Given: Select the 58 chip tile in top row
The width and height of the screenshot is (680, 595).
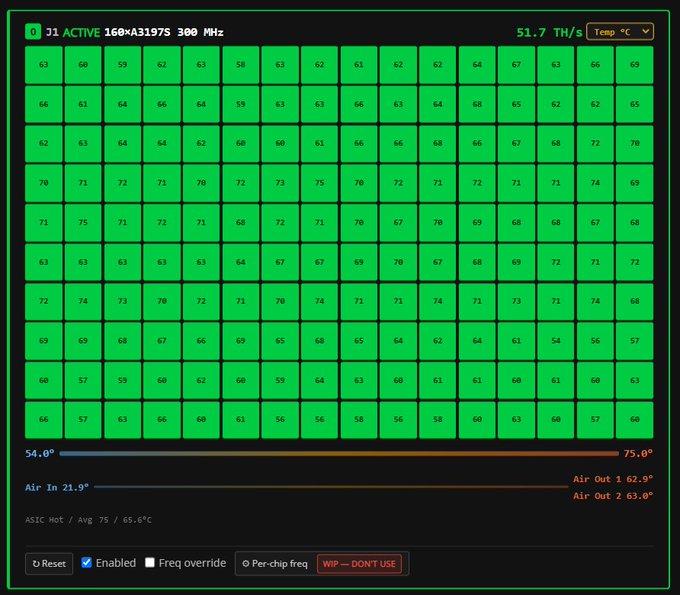Looking at the screenshot, I should pos(241,65).
